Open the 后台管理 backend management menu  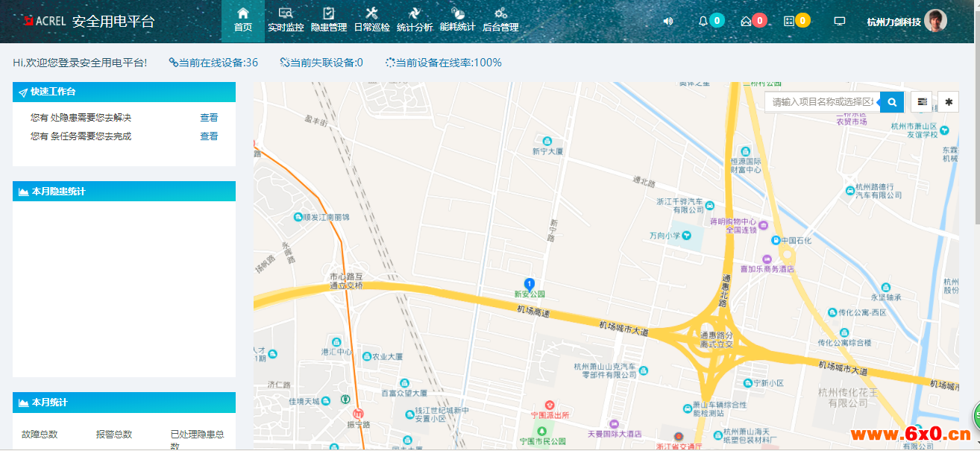500,21
